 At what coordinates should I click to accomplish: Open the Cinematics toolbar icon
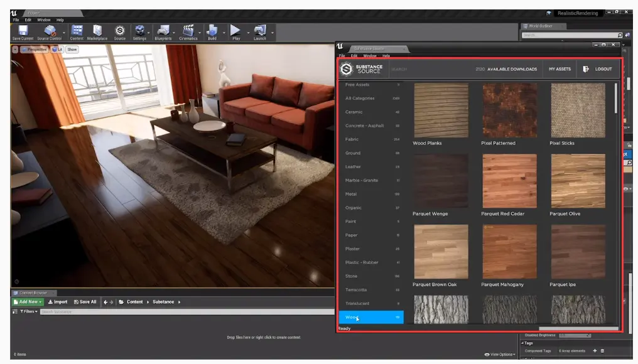click(188, 31)
